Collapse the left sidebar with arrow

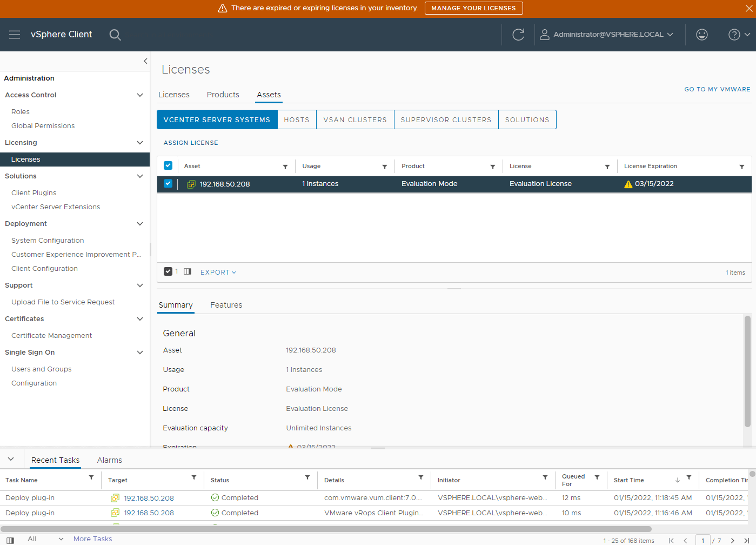point(145,61)
